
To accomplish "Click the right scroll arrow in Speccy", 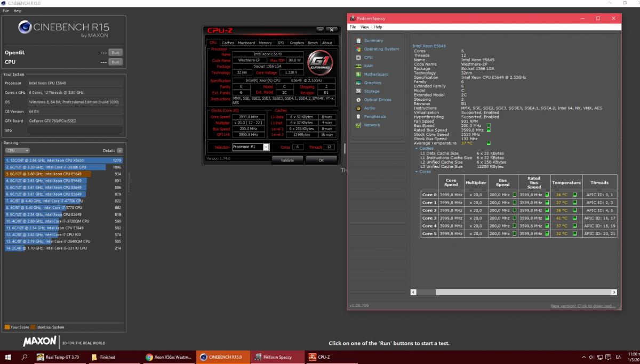I will (614, 292).
